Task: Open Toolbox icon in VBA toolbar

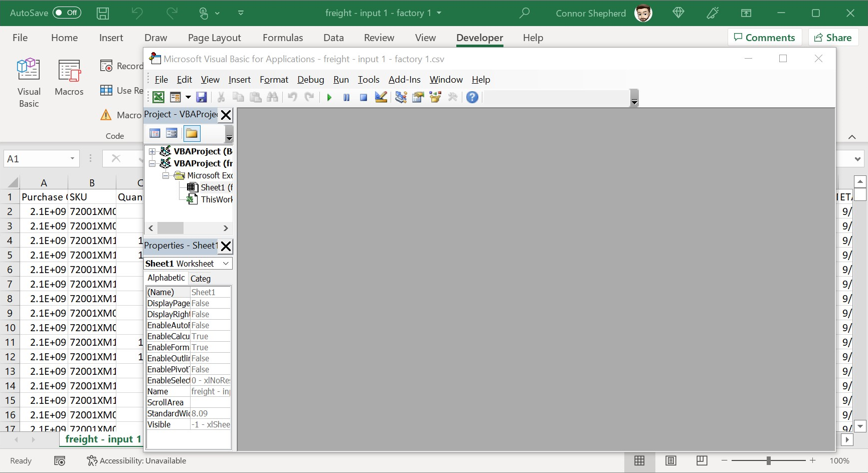Action: click(x=453, y=97)
